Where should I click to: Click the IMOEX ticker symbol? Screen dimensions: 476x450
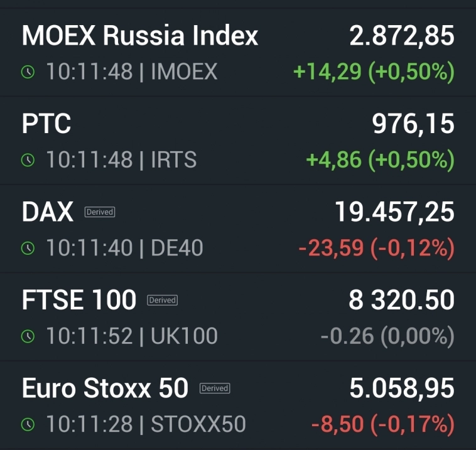[184, 72]
